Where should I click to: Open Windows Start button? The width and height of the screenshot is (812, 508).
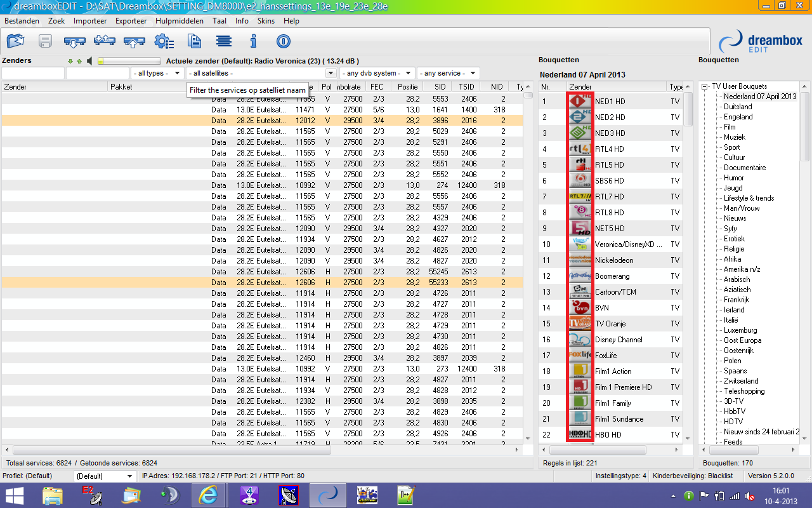pos(15,495)
